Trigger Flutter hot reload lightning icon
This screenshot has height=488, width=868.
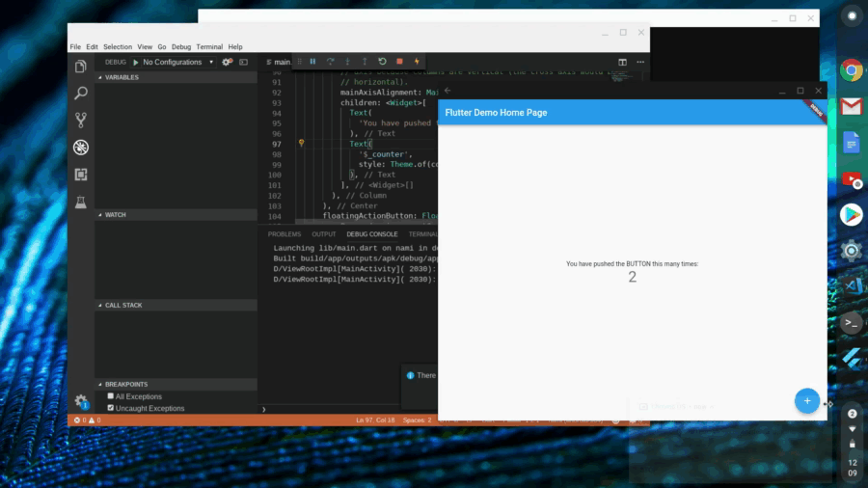click(x=417, y=62)
